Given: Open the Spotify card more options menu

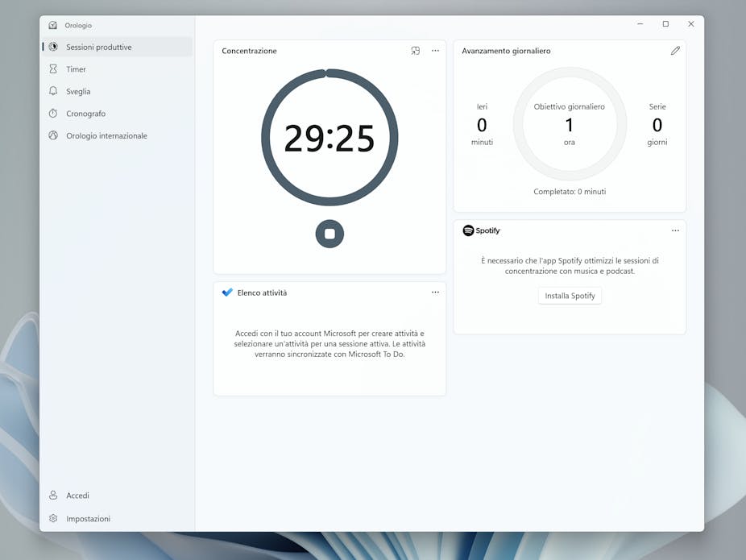Looking at the screenshot, I should [675, 230].
